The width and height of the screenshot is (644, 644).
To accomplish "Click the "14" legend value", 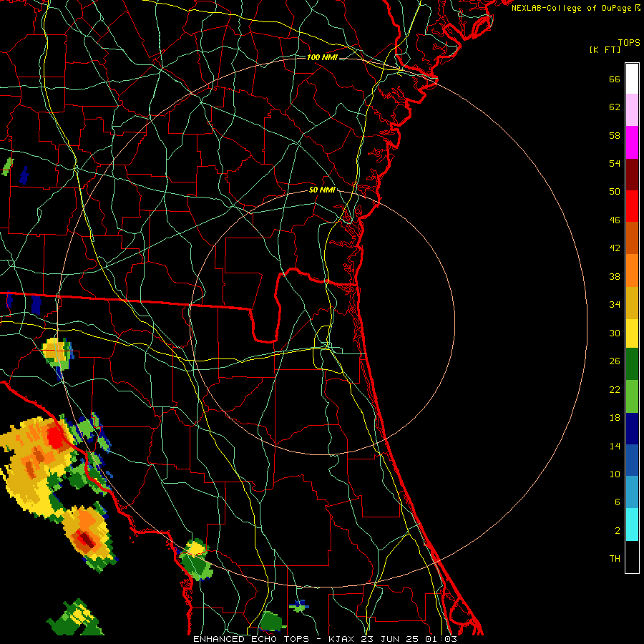I will tap(615, 446).
